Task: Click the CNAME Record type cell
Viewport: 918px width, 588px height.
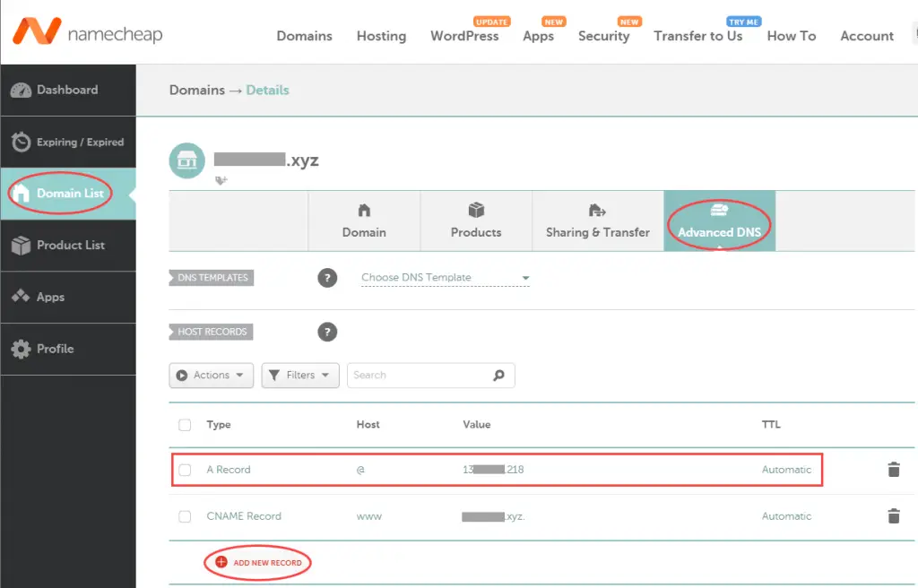Action: (x=244, y=516)
